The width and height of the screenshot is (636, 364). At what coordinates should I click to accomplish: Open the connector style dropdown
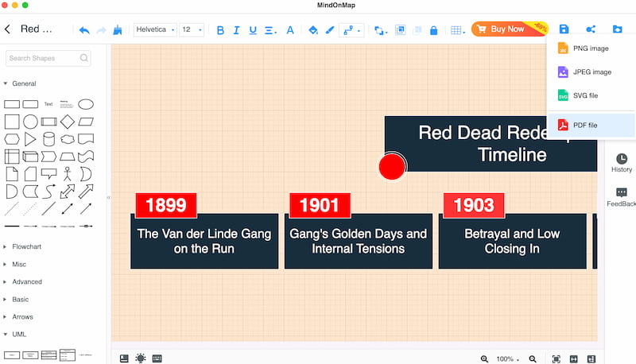click(x=351, y=30)
